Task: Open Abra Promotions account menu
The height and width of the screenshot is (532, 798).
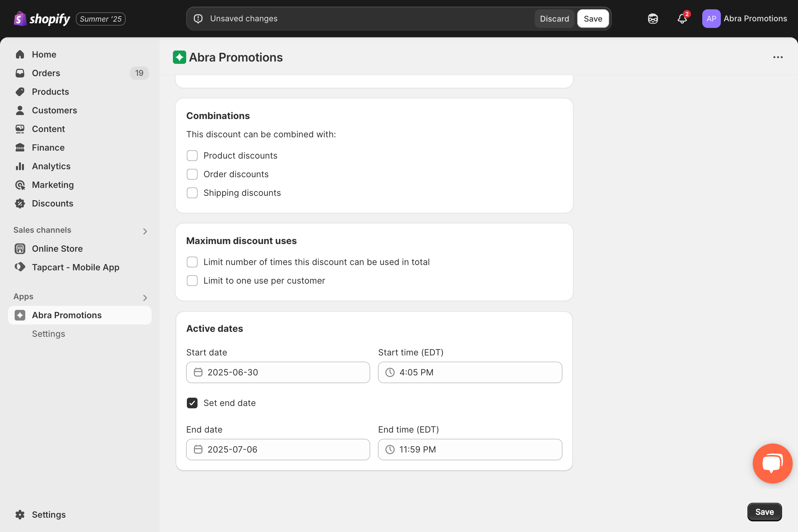Action: [744, 19]
